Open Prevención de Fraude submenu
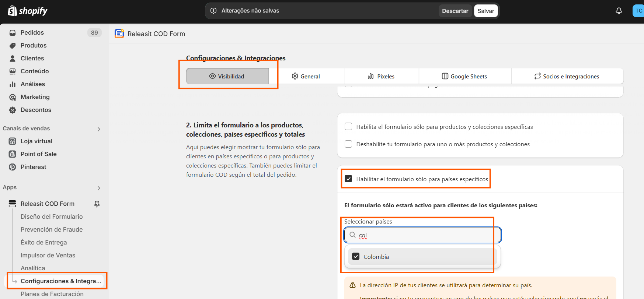Screen dimensions: 644x299 point(52,229)
